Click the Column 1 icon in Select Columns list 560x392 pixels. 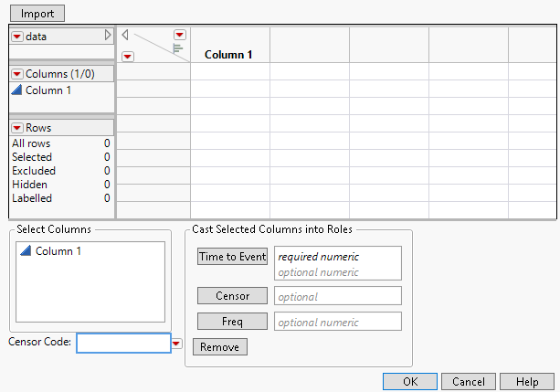pyautogui.click(x=26, y=251)
